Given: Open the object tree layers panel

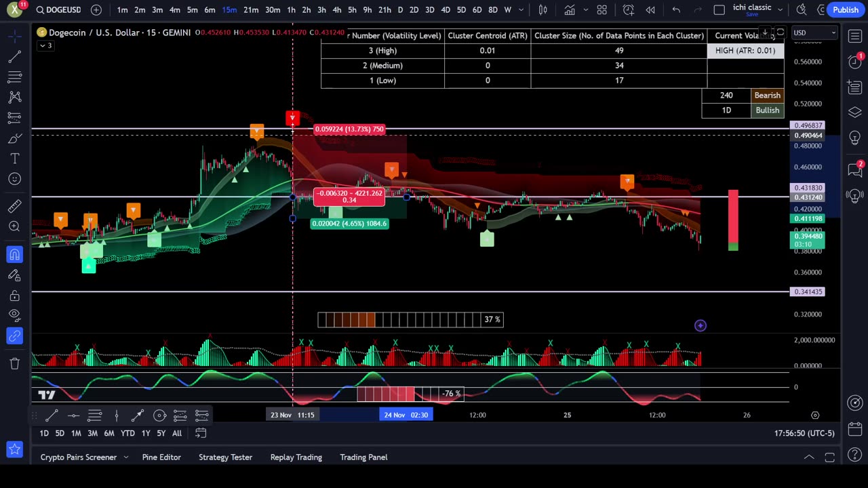Looking at the screenshot, I should pyautogui.click(x=855, y=113).
